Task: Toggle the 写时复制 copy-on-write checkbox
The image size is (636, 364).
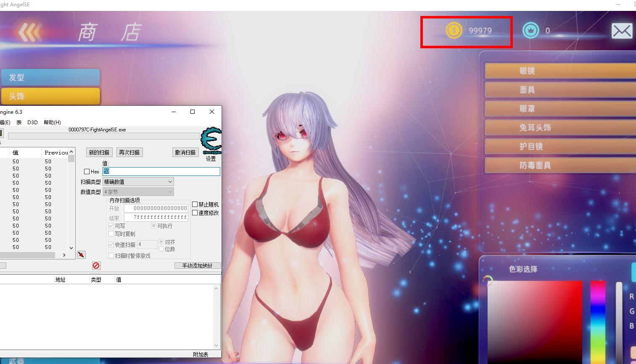Action: tap(111, 234)
